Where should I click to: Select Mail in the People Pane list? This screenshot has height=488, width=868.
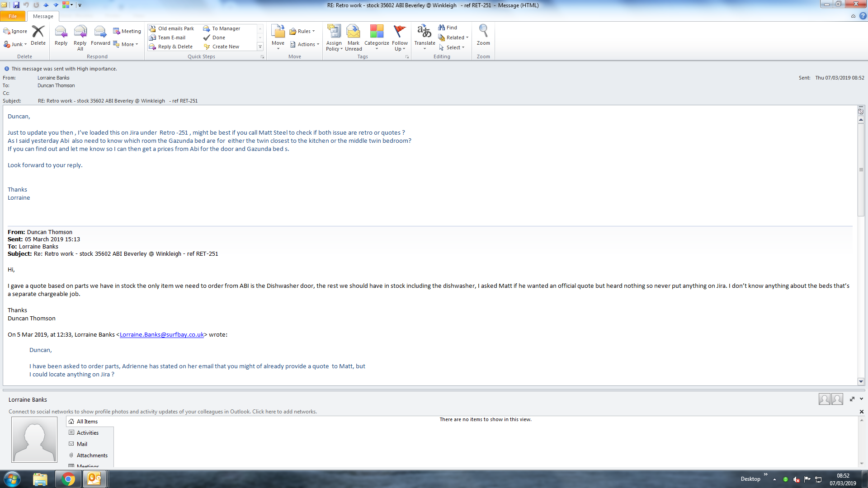pyautogui.click(x=82, y=444)
